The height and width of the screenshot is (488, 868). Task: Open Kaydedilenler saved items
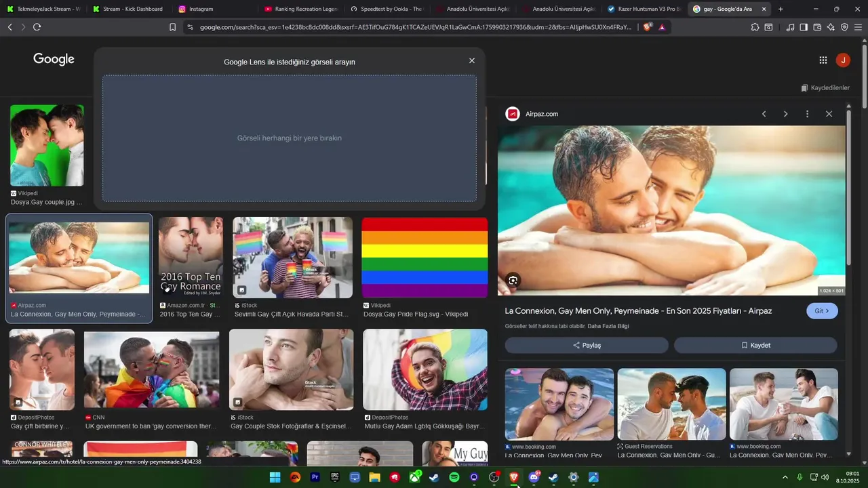pyautogui.click(x=825, y=88)
